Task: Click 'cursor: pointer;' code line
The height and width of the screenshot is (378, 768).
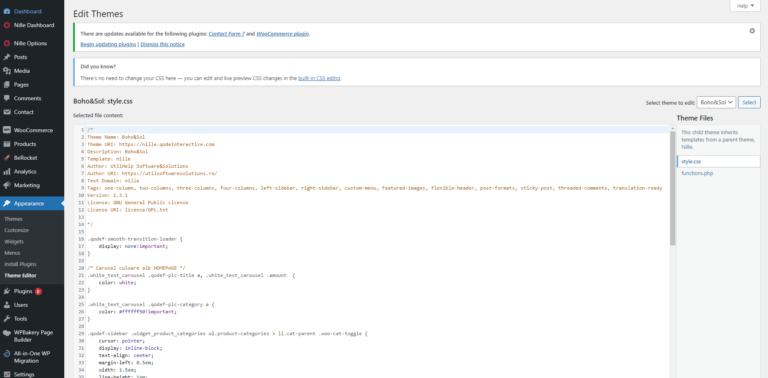Action: [121, 340]
